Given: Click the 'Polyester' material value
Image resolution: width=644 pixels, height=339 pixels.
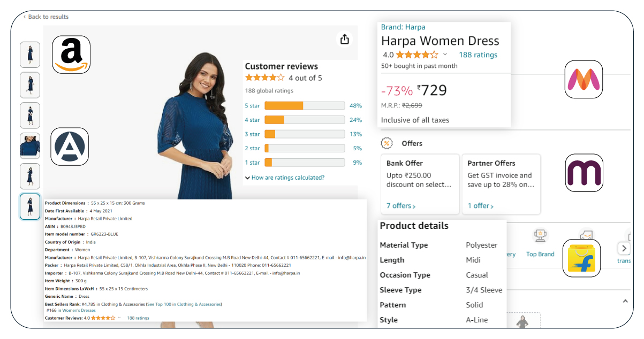Looking at the screenshot, I should pos(482,245).
